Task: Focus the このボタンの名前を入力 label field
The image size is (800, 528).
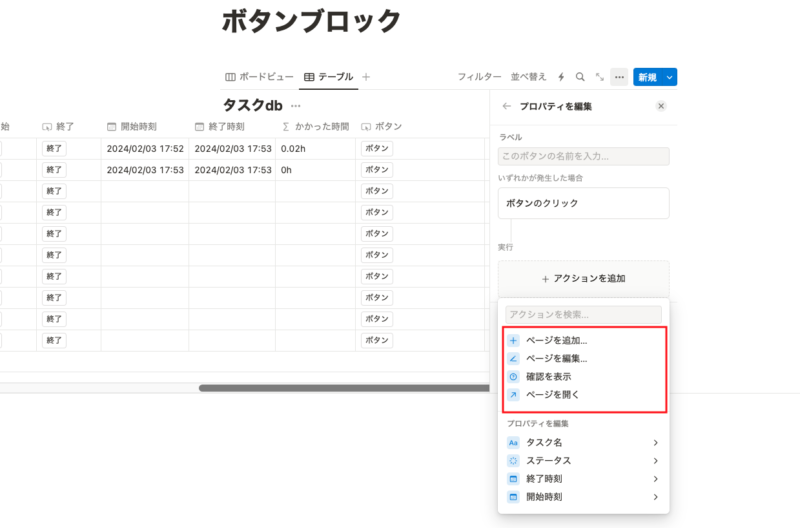Action: coord(584,156)
